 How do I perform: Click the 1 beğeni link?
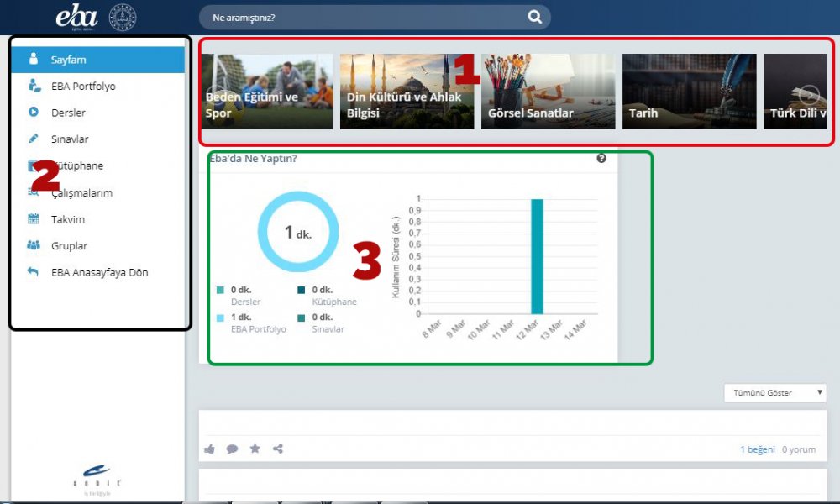point(757,449)
